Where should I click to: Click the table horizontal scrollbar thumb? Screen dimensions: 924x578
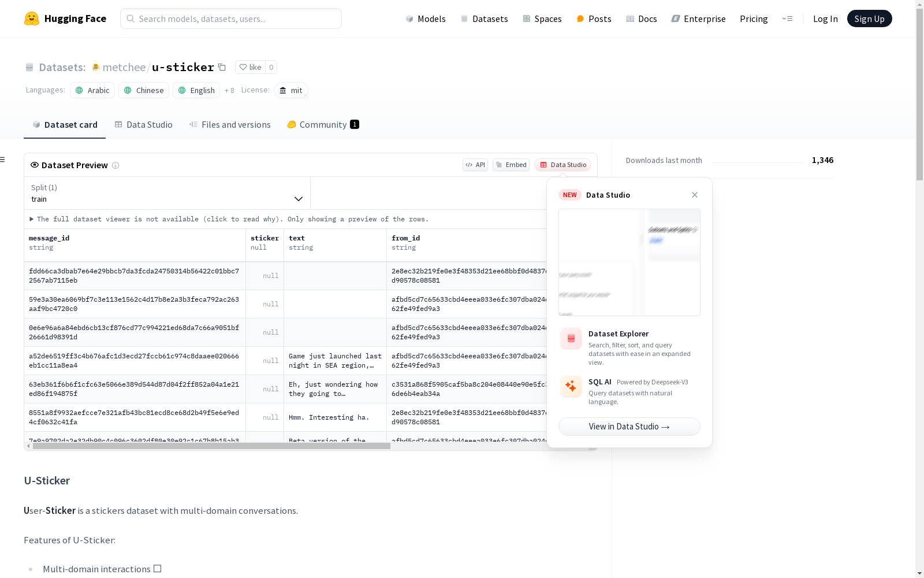pyautogui.click(x=211, y=446)
